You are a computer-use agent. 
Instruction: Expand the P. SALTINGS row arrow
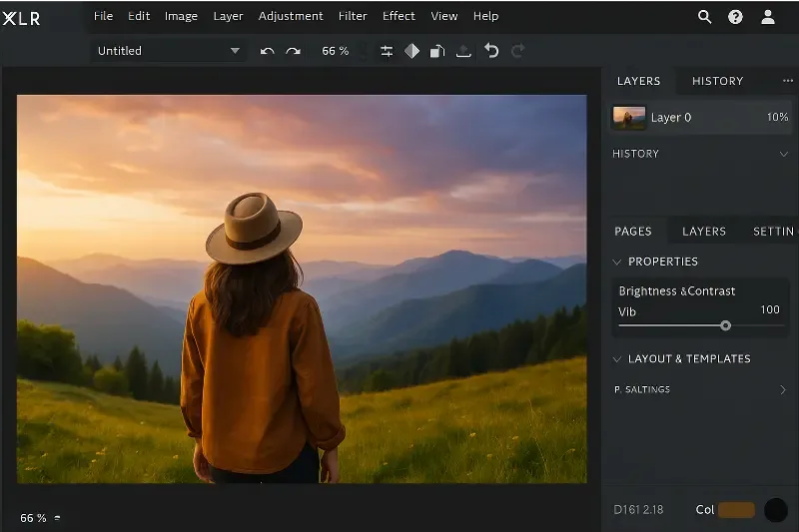click(x=783, y=389)
